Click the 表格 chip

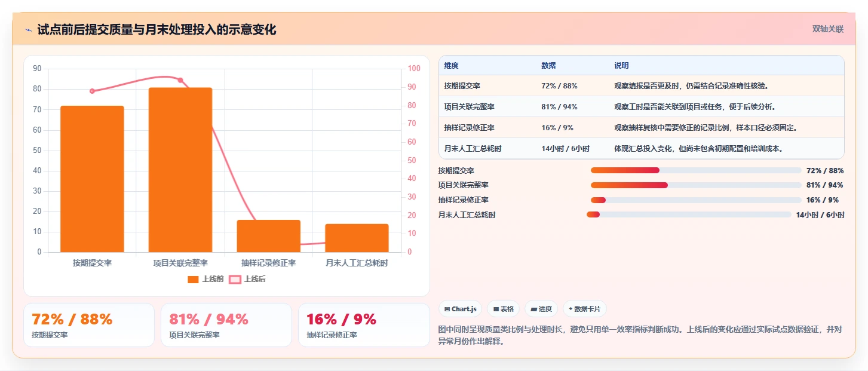504,309
